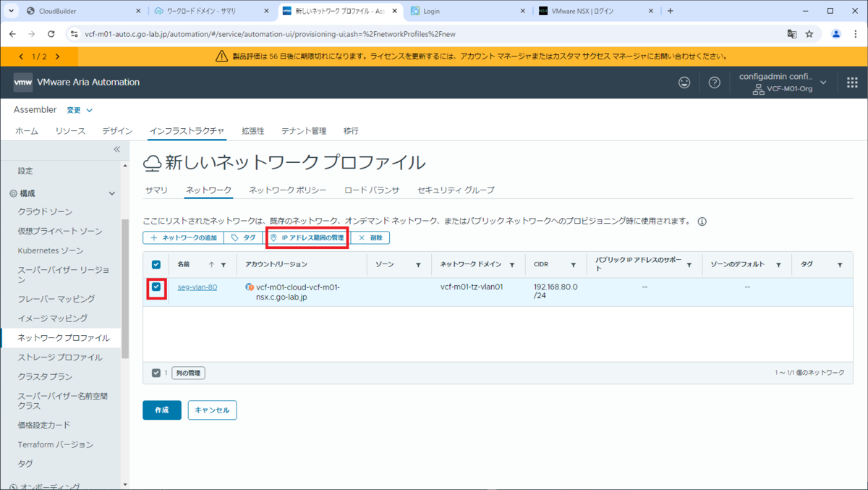Viewport: 868px width, 490px height.
Task: Uncheck the seg-vlan-80 row checkbox
Action: (x=156, y=287)
